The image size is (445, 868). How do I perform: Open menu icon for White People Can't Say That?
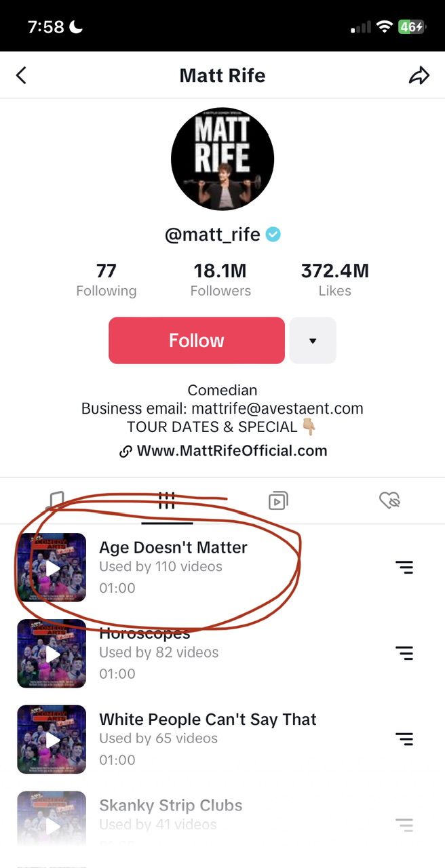tap(404, 739)
